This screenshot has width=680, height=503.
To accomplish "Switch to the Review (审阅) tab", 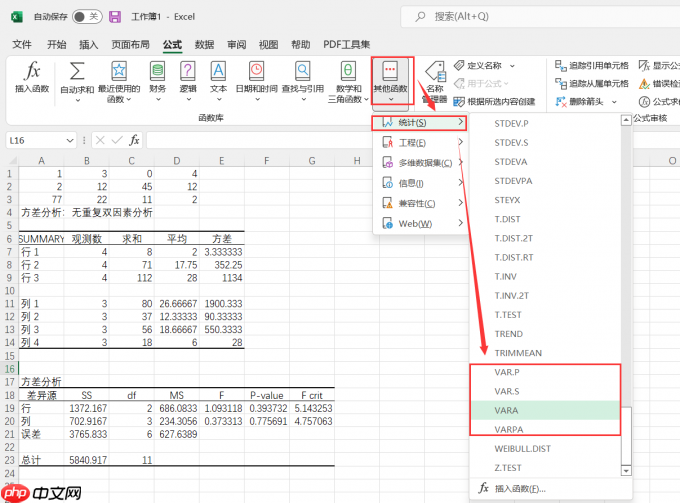I will [x=236, y=44].
